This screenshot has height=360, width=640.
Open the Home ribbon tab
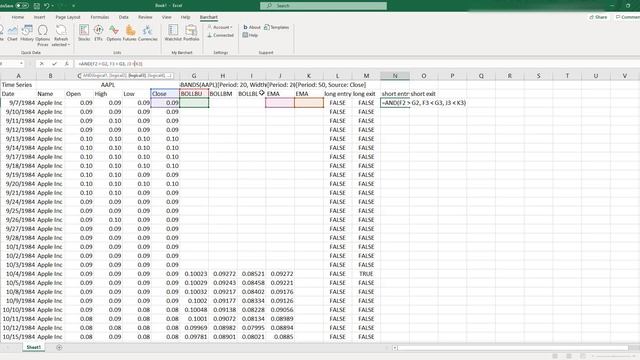(x=18, y=17)
